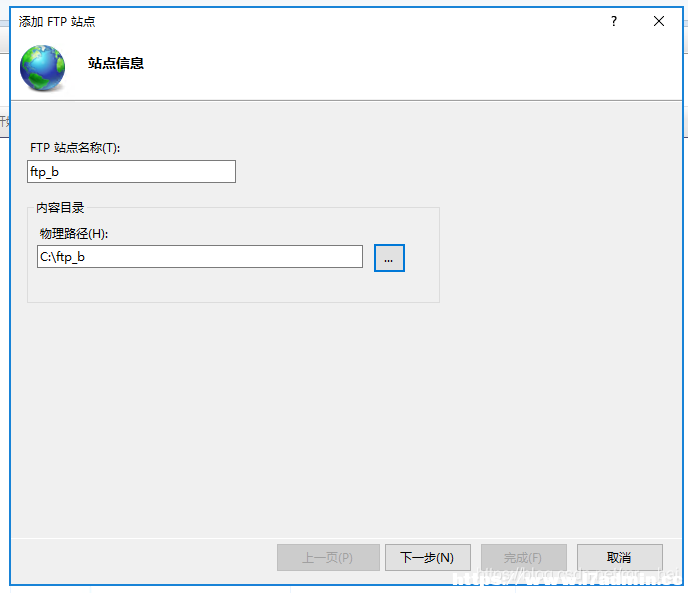Click the FTP 站点名称(T) label
The image size is (688, 593).
pos(75,148)
